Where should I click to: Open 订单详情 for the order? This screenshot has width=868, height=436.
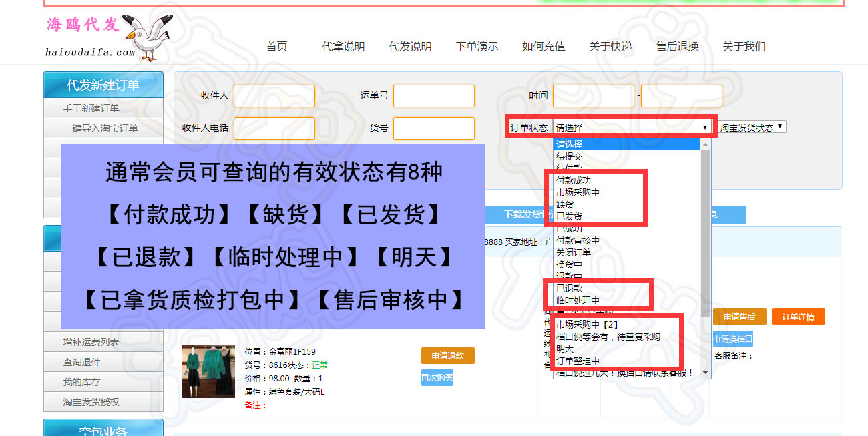798,317
